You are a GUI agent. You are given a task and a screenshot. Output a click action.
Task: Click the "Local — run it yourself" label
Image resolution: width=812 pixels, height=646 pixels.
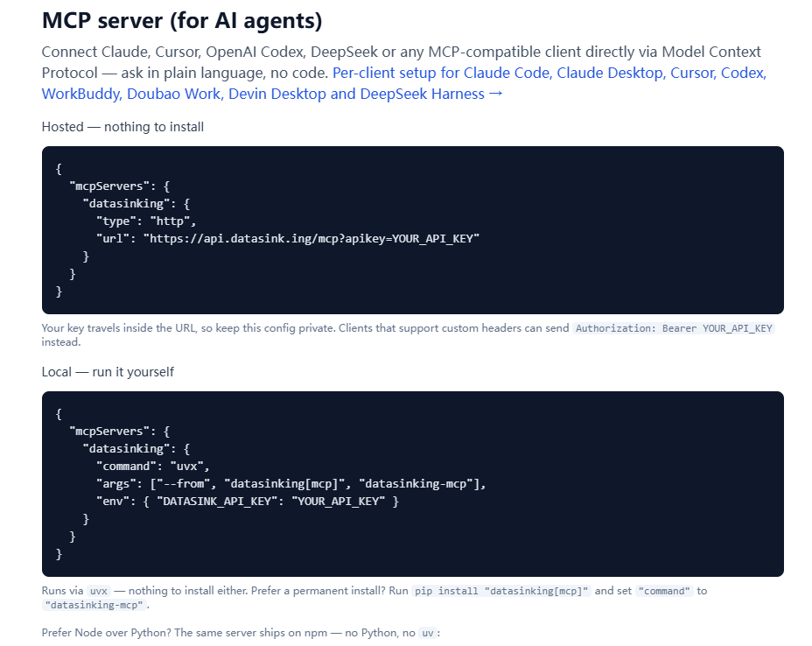click(108, 372)
